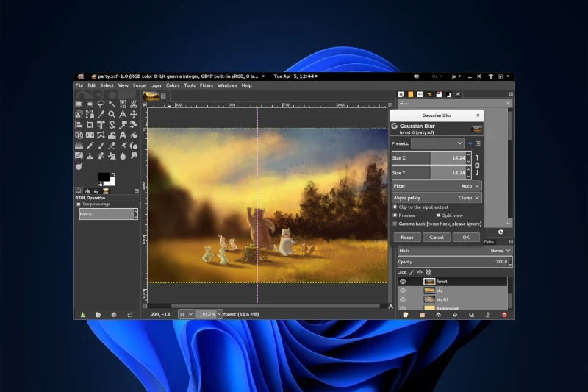Select the Heal bandage tool
This screenshot has height=392, width=588.
click(x=101, y=156)
